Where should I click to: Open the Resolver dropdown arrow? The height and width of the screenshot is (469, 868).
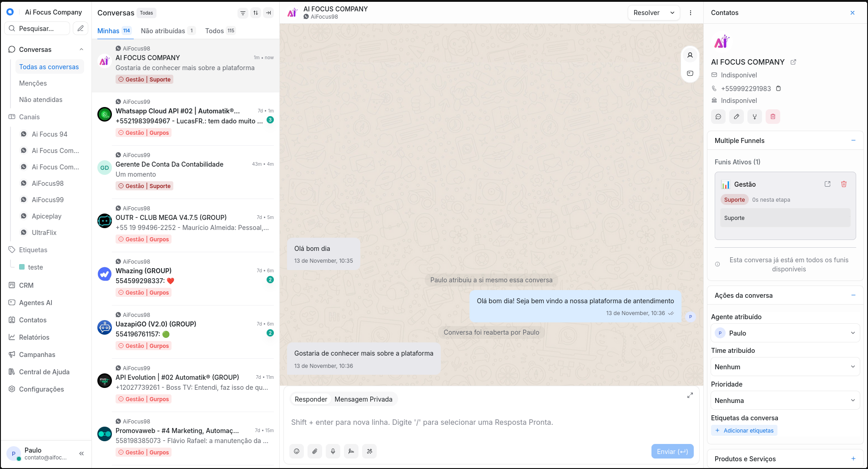pos(672,13)
